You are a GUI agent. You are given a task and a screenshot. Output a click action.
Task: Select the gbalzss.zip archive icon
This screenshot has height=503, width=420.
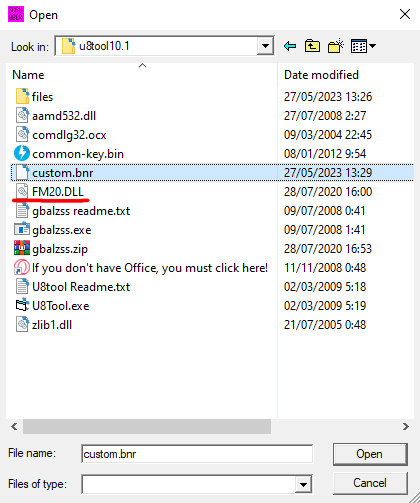[x=22, y=248]
